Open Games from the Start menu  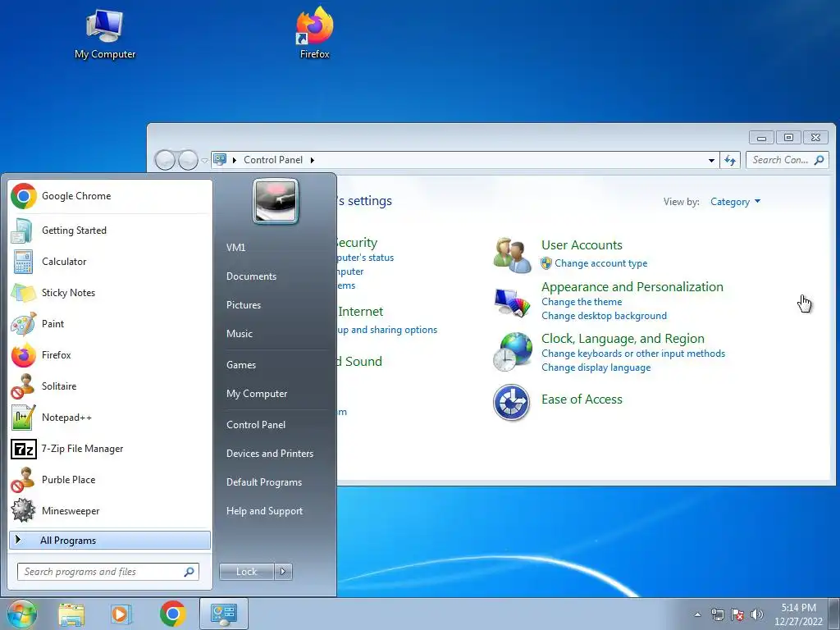click(274, 365)
